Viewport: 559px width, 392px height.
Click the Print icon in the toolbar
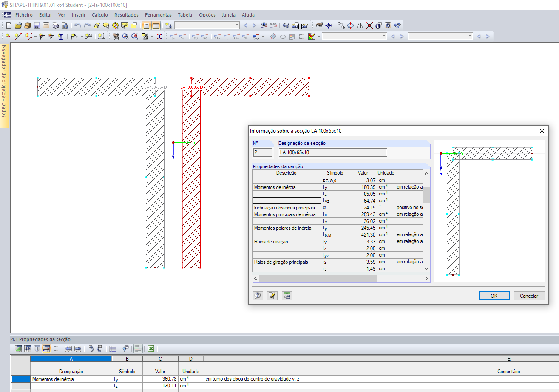pyautogui.click(x=55, y=25)
